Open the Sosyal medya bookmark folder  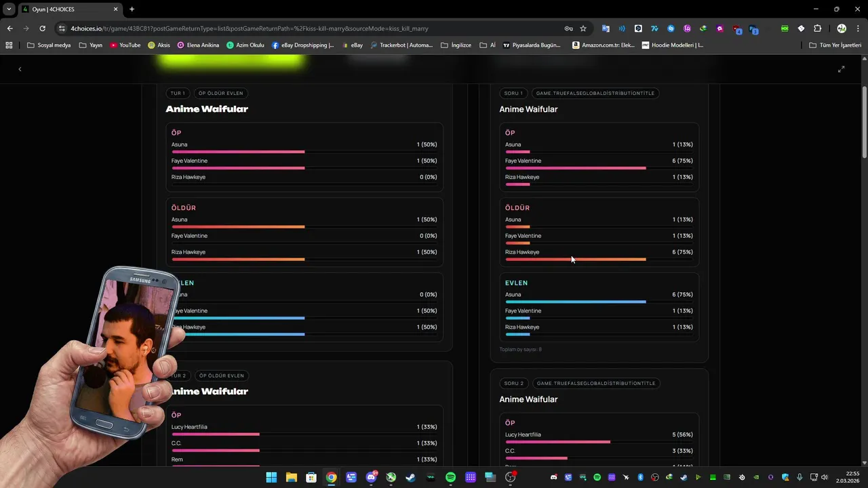[x=49, y=45]
